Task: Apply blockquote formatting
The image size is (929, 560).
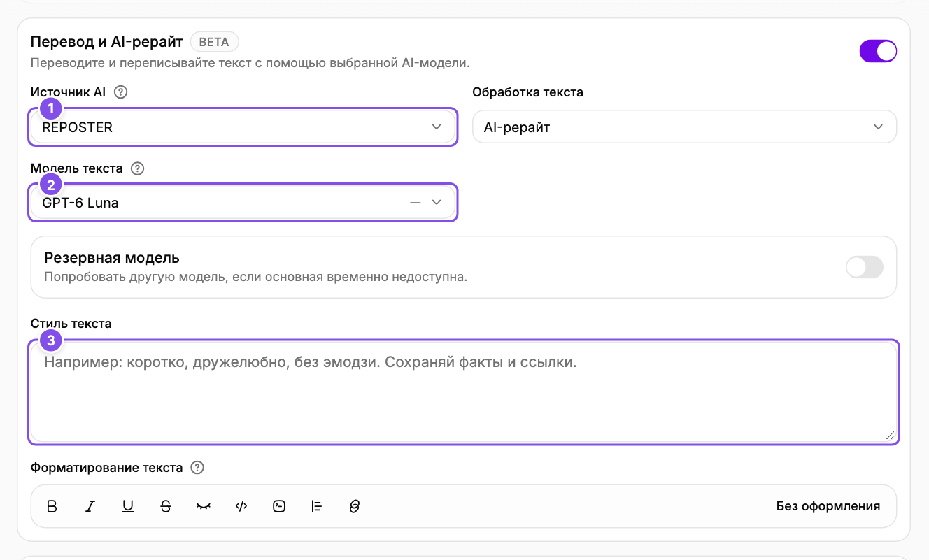Action: click(317, 506)
